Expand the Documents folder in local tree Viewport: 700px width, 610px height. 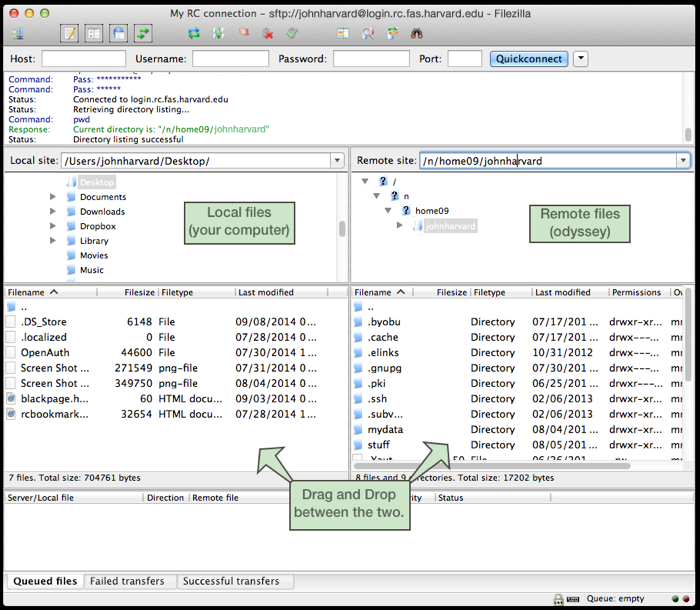click(53, 197)
